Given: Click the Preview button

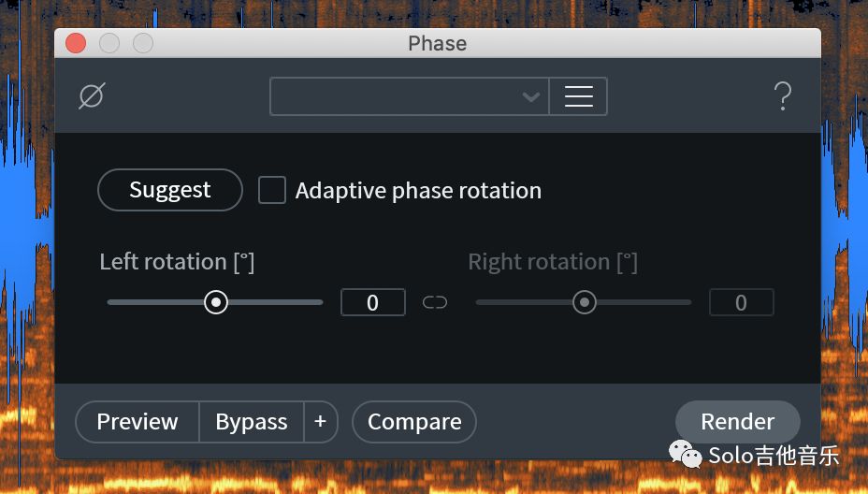Looking at the screenshot, I should [x=137, y=421].
